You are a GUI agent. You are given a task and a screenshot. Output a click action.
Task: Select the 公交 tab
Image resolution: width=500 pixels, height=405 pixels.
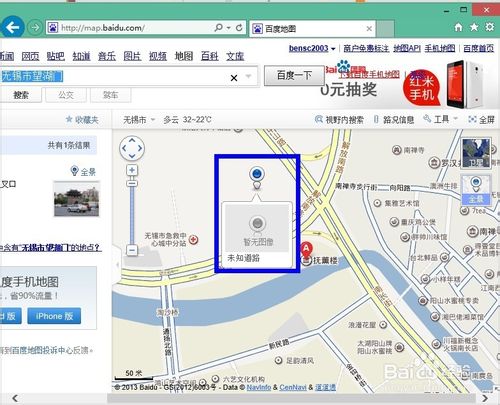(66, 95)
